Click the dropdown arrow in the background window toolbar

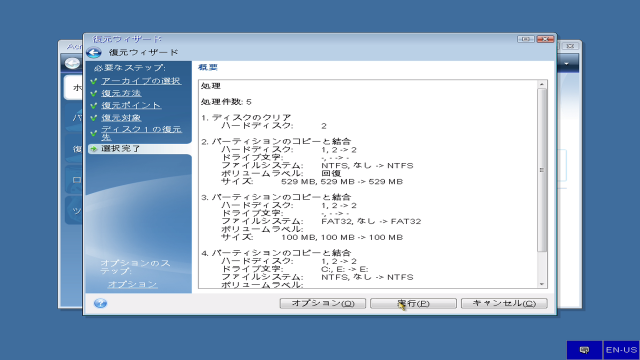tap(566, 64)
